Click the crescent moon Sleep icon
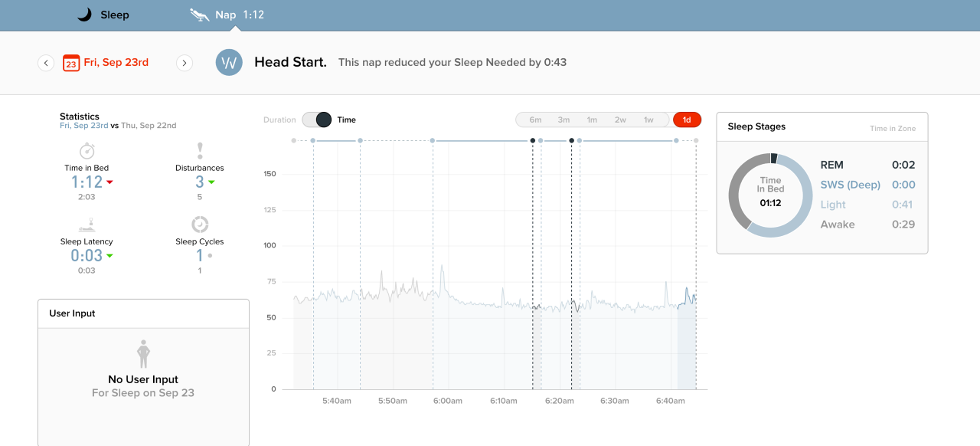The width and height of the screenshot is (980, 446). 84,15
